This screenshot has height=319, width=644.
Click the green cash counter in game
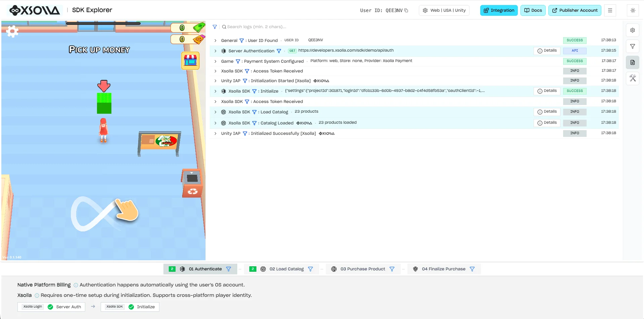point(188,28)
